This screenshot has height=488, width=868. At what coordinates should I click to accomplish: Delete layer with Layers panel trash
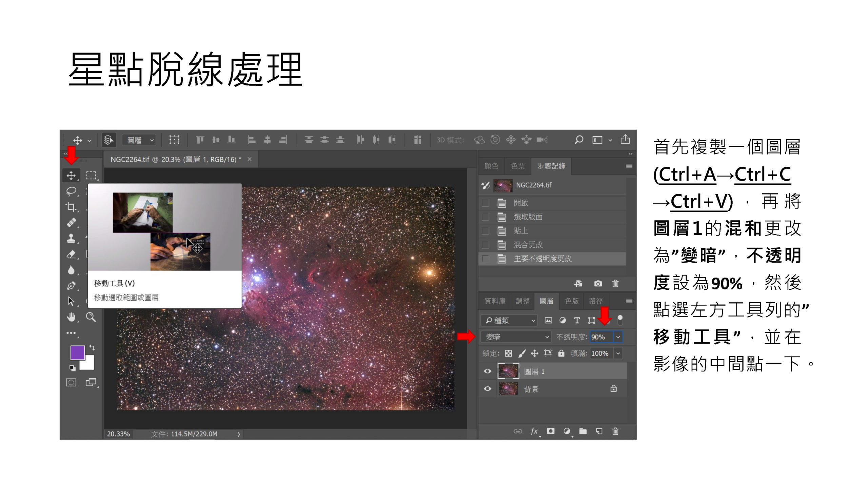pos(615,431)
